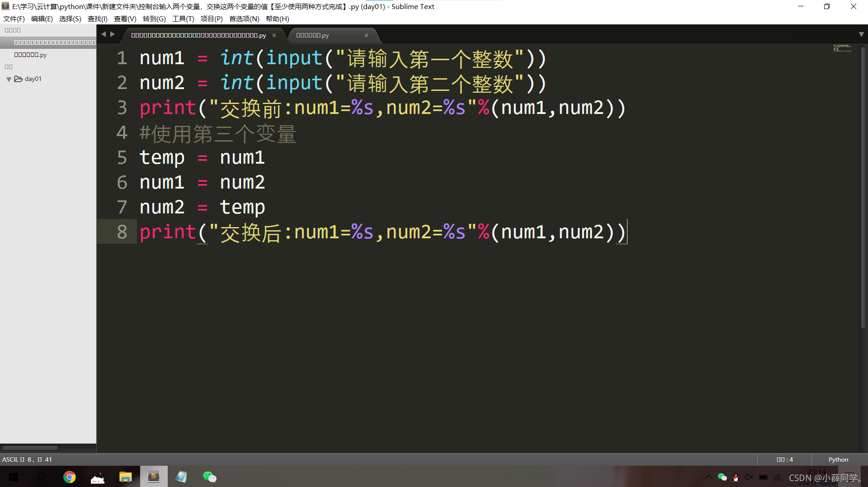Click the minimap preview
This screenshot has height=487, width=868.
coord(842,48)
